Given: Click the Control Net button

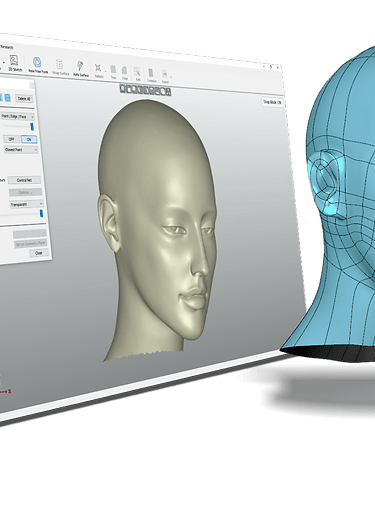Looking at the screenshot, I should (24, 180).
